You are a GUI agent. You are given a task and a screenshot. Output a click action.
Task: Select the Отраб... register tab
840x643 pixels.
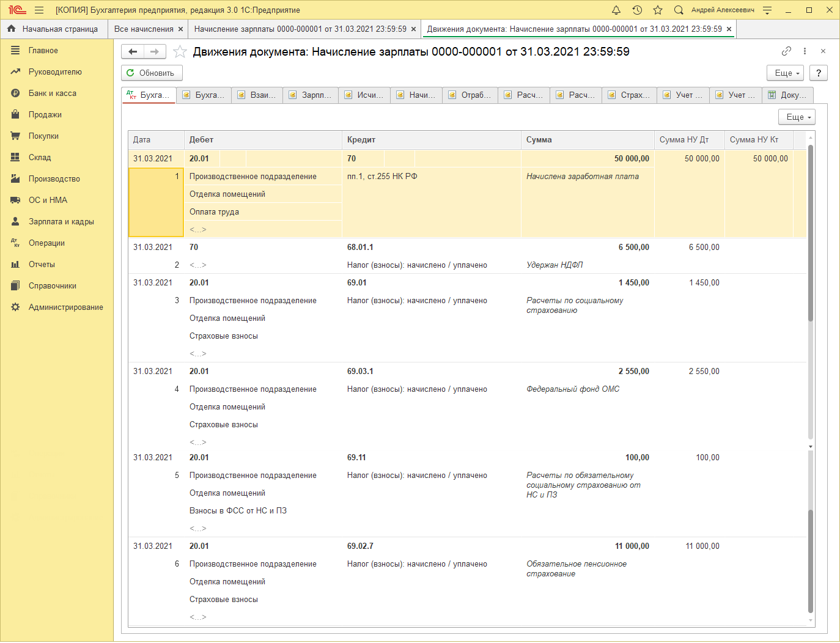(x=470, y=95)
